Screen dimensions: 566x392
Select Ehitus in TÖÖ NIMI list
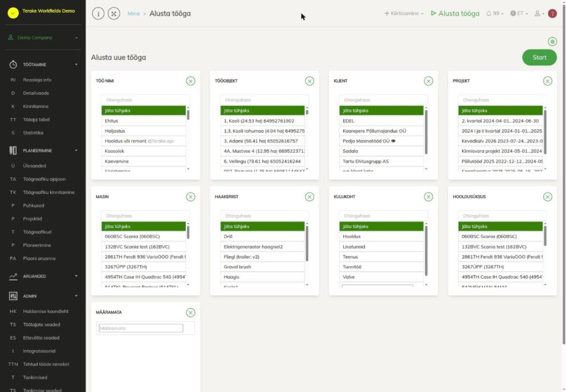pos(144,121)
